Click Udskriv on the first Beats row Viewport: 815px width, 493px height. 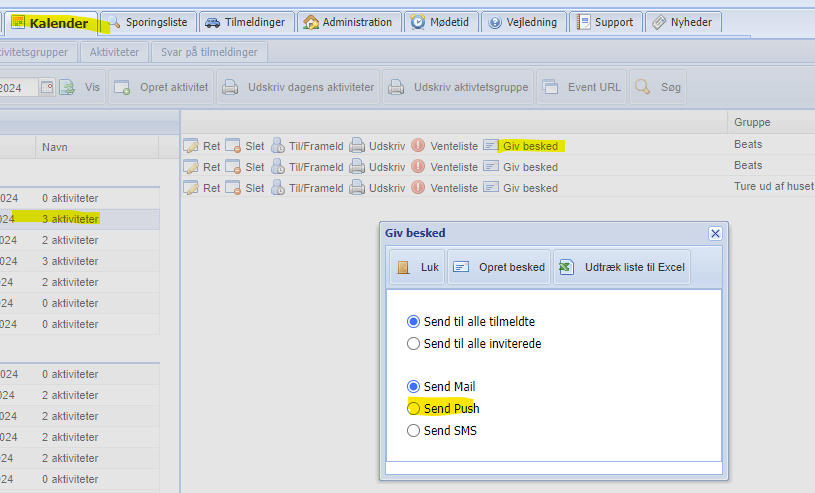point(377,146)
